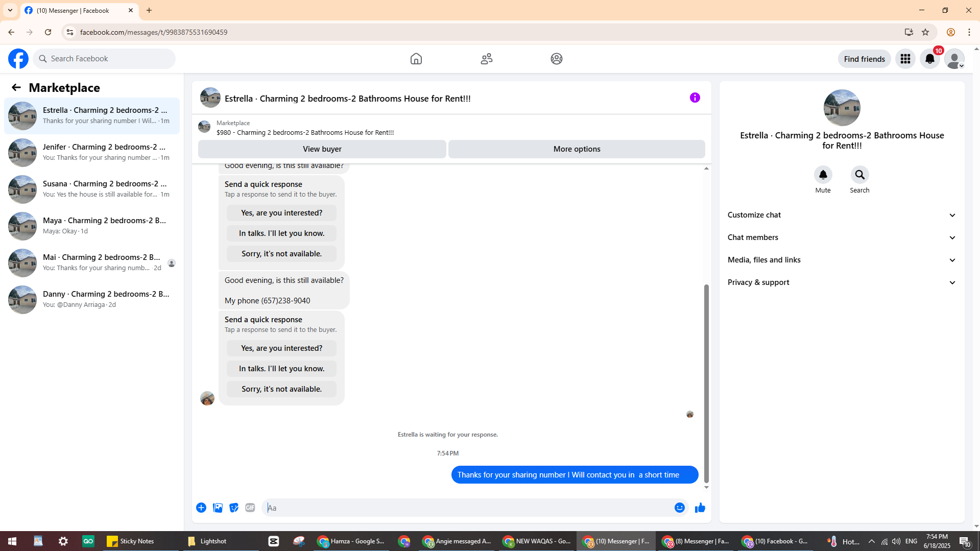This screenshot has width=980, height=551.
Task: Choose a GIF in the composer
Action: (x=250, y=508)
